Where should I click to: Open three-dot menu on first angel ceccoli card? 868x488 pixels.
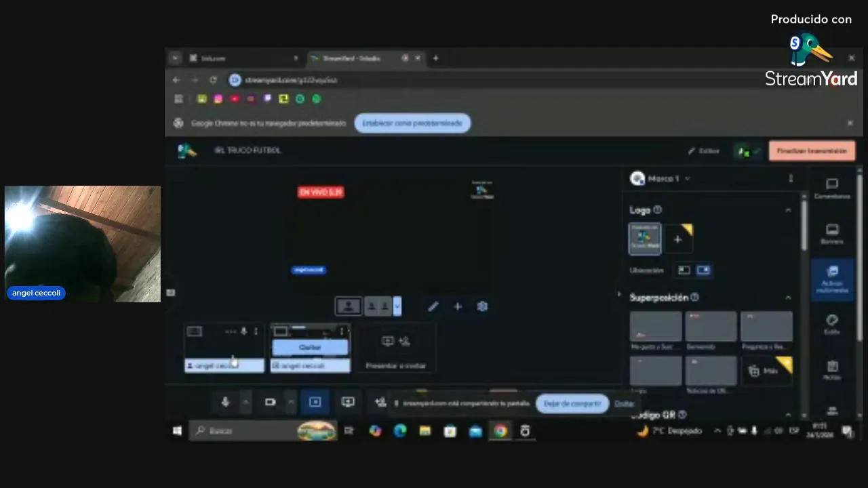256,331
